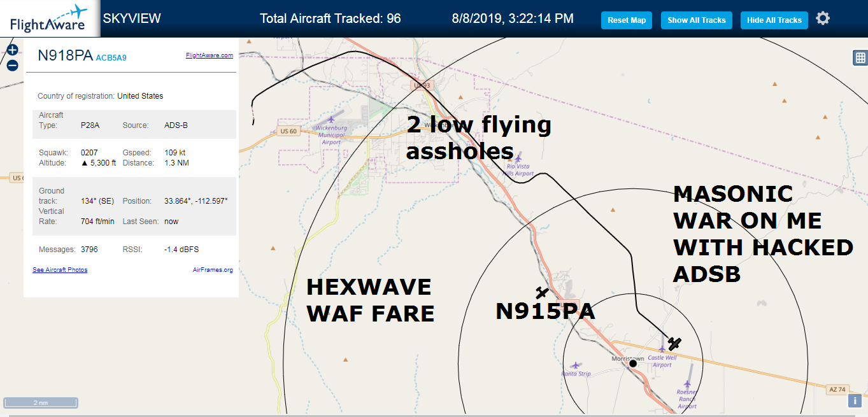The width and height of the screenshot is (868, 417).
Task: Open the FlightAware.com link in panel
Action: pyautogui.click(x=210, y=55)
